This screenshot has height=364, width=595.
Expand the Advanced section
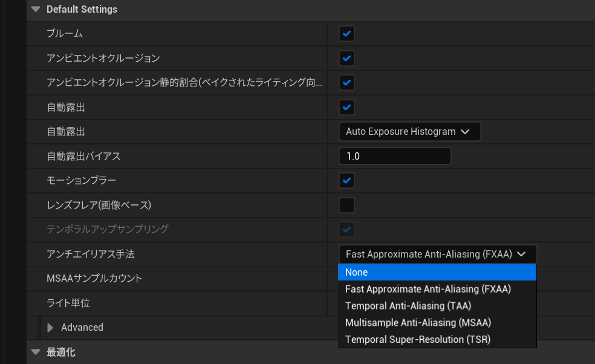[50, 328]
